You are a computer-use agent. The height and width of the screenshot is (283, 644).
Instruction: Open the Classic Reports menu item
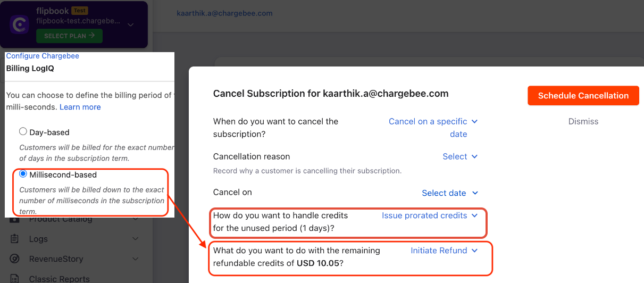59,279
